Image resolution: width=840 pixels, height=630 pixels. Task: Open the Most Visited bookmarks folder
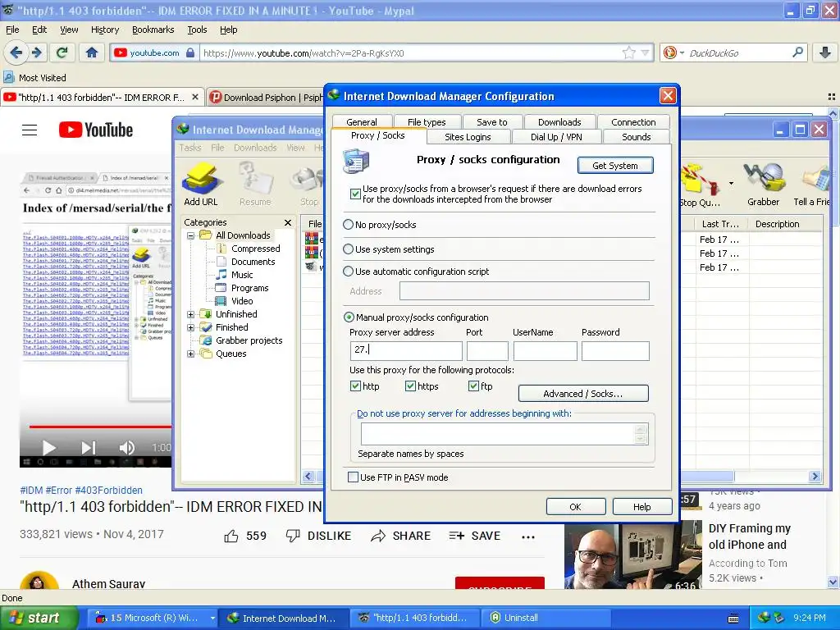click(x=34, y=78)
